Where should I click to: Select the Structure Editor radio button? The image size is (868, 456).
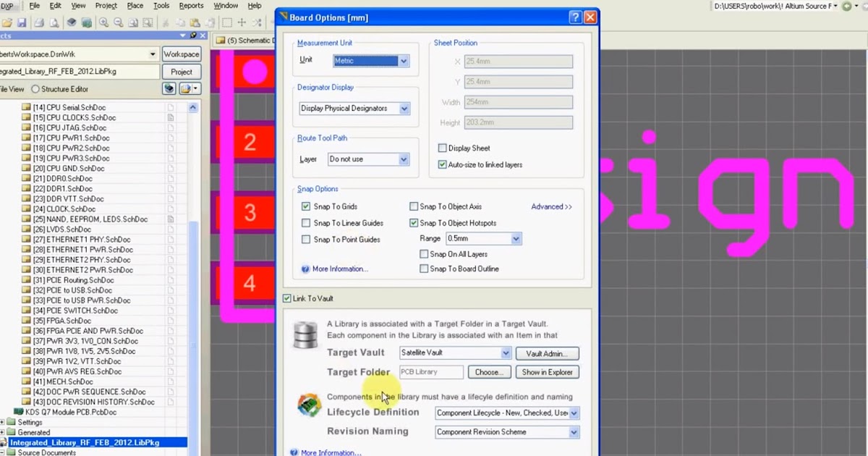pos(35,89)
